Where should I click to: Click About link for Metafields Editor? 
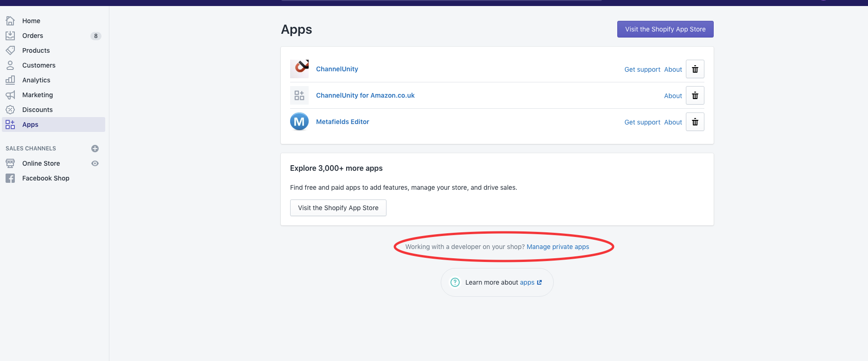[x=673, y=122]
